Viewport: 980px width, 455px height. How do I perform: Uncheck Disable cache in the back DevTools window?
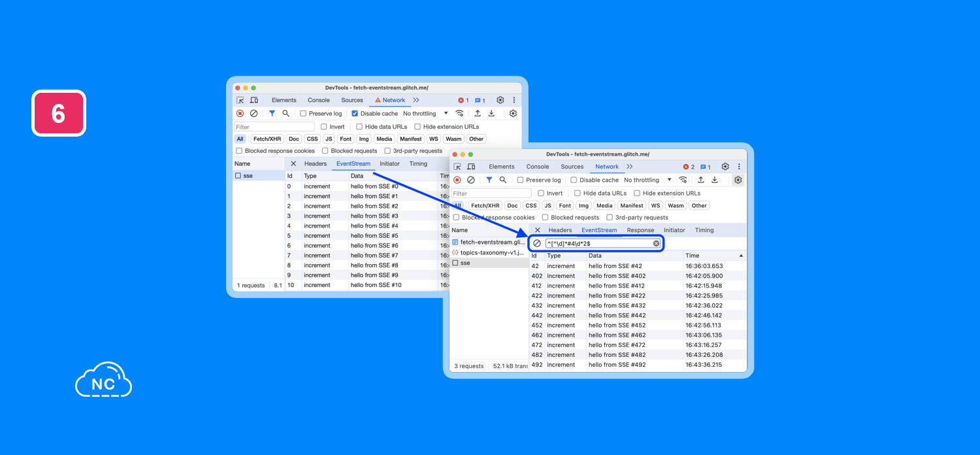tap(355, 114)
